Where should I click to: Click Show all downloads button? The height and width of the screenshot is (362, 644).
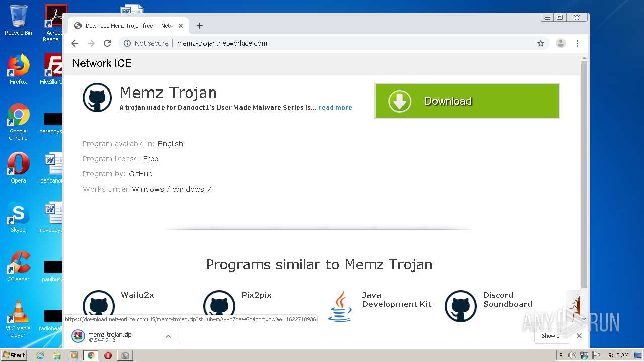click(x=551, y=336)
